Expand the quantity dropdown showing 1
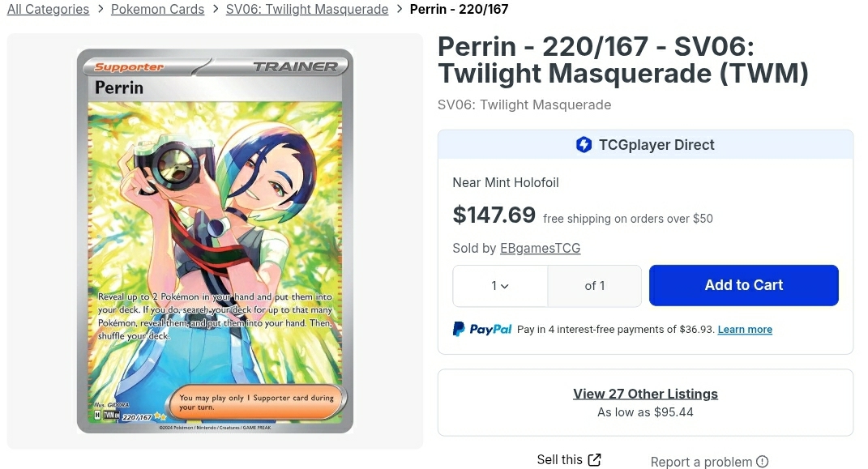The width and height of the screenshot is (868, 469). click(500, 286)
